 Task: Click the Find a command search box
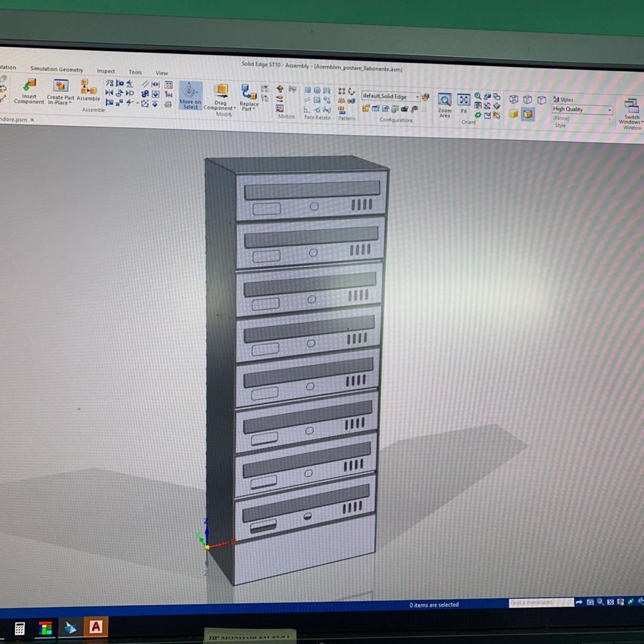(x=541, y=602)
